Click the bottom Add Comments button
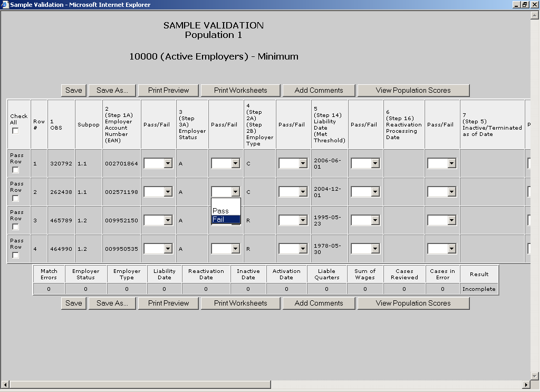 point(319,303)
